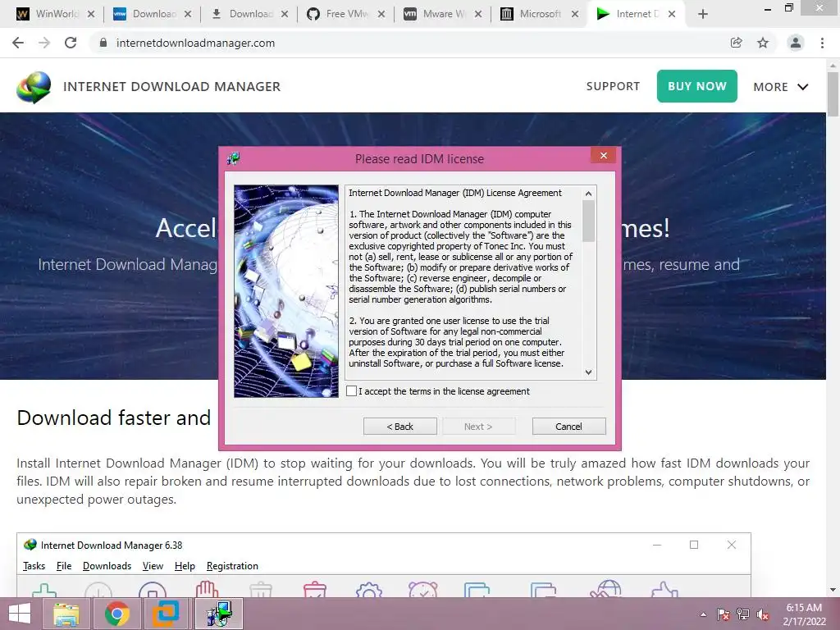Open View menu in IDM screenshot

(x=153, y=566)
